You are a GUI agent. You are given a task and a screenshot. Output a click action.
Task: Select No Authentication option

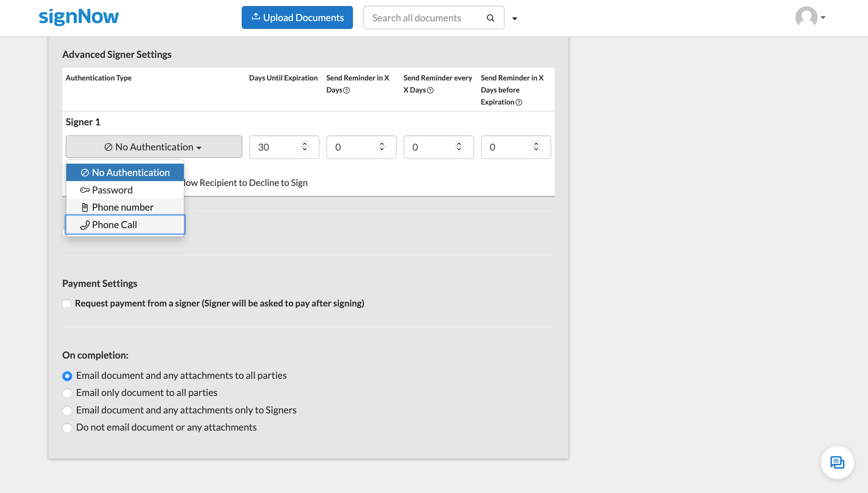click(x=124, y=172)
